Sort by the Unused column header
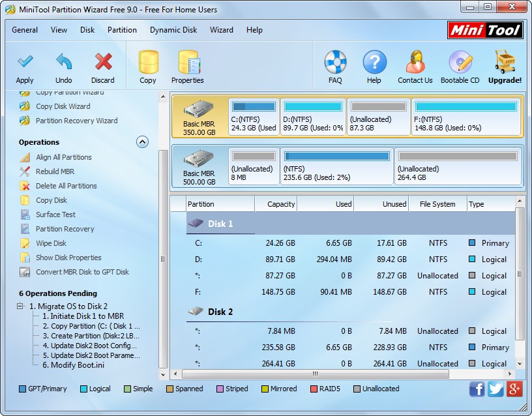The width and height of the screenshot is (532, 416). [x=381, y=204]
